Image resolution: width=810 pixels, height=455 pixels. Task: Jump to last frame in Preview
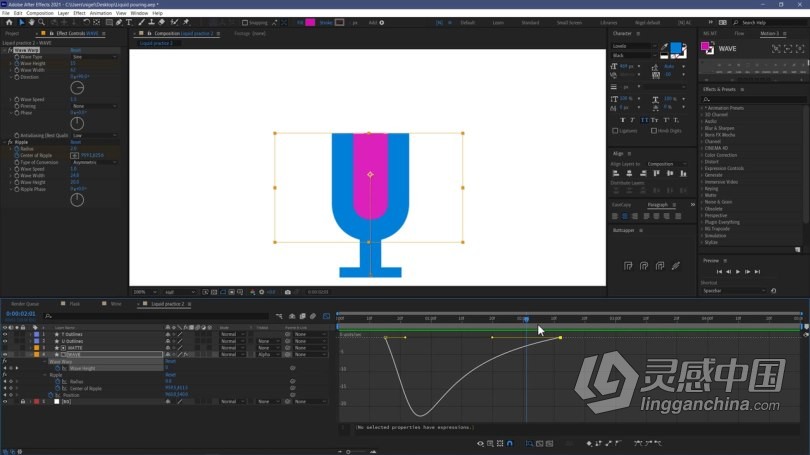point(757,272)
